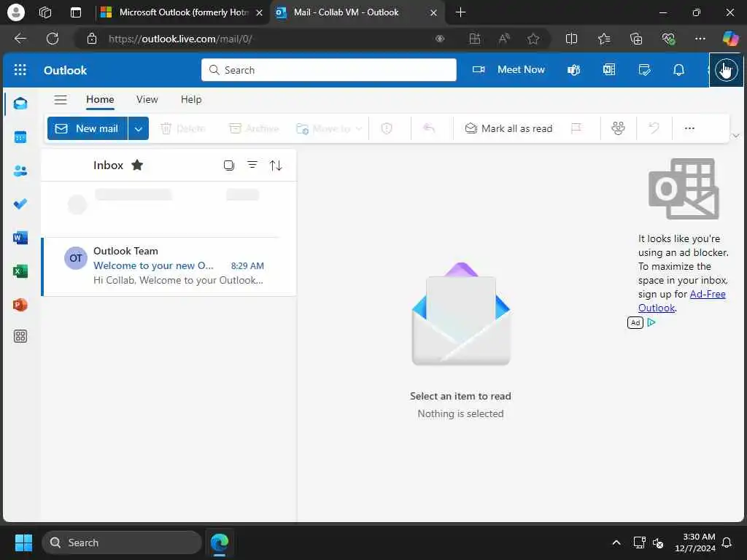Launch Excel from the sidebar
747x560 pixels.
pos(20,271)
